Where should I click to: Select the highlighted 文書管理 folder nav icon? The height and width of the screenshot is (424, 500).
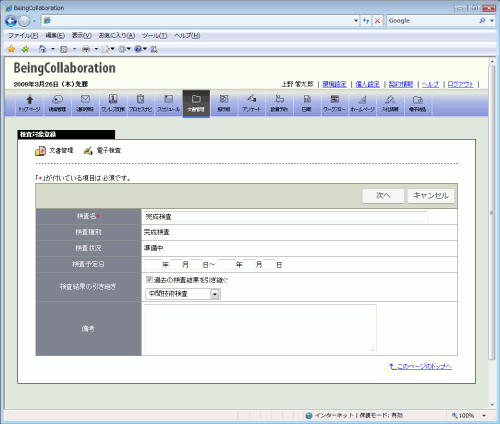click(x=196, y=104)
